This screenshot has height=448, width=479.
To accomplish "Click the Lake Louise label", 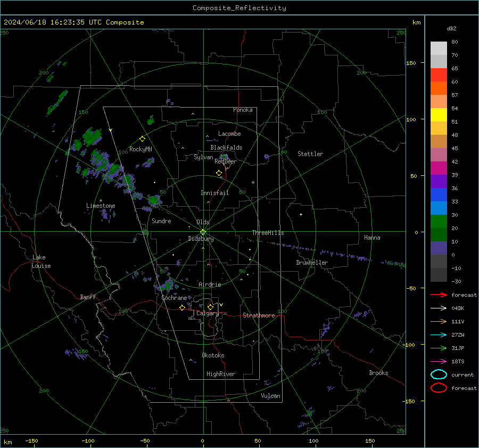I will point(41,262).
